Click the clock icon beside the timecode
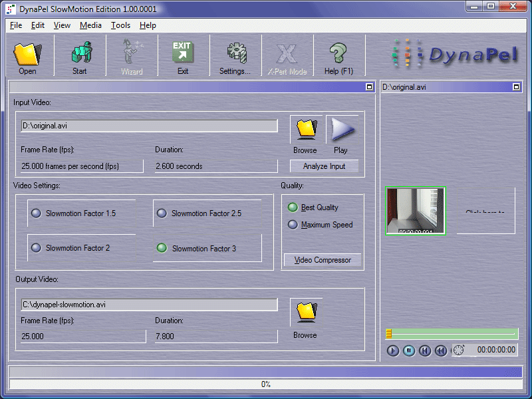This screenshot has width=532, height=399. click(x=459, y=350)
